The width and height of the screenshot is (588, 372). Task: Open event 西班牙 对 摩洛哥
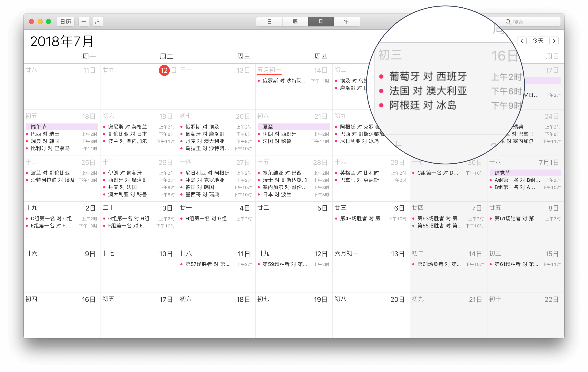[x=139, y=180]
